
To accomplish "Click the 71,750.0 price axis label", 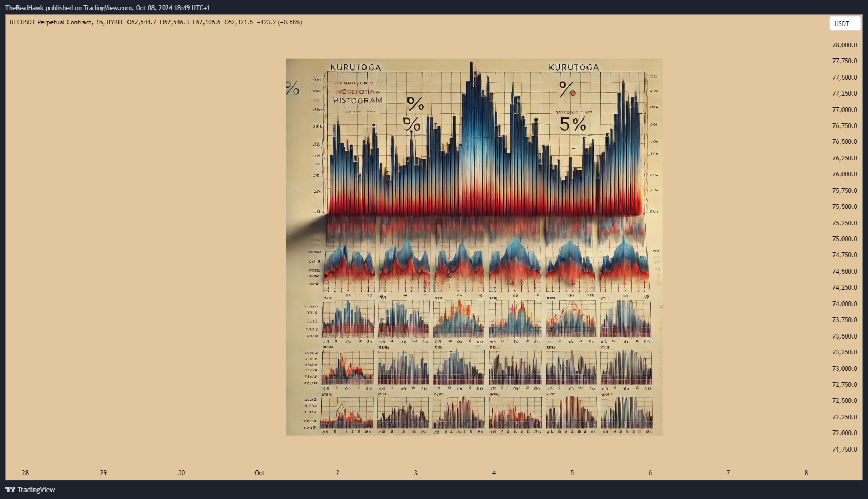I will point(845,450).
